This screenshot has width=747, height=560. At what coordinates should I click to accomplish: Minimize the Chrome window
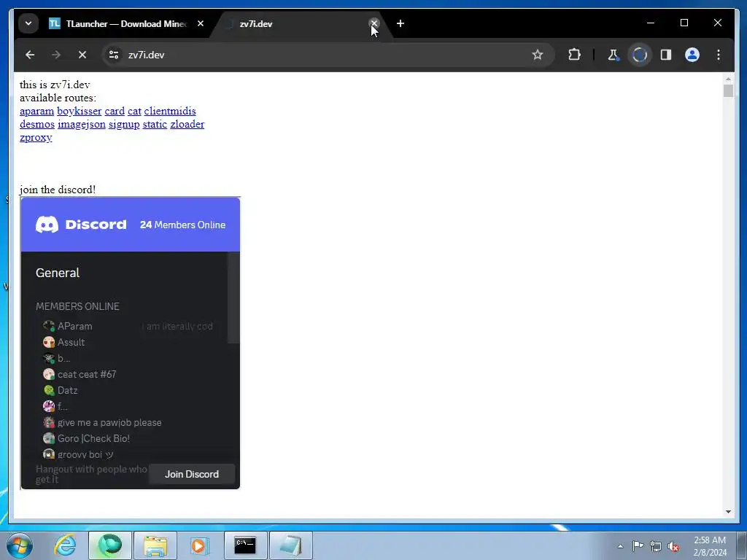(x=651, y=23)
